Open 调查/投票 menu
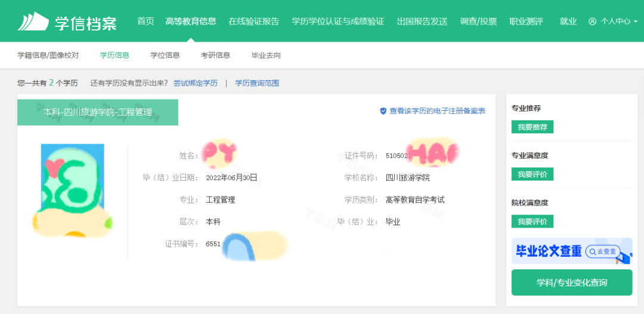 478,21
